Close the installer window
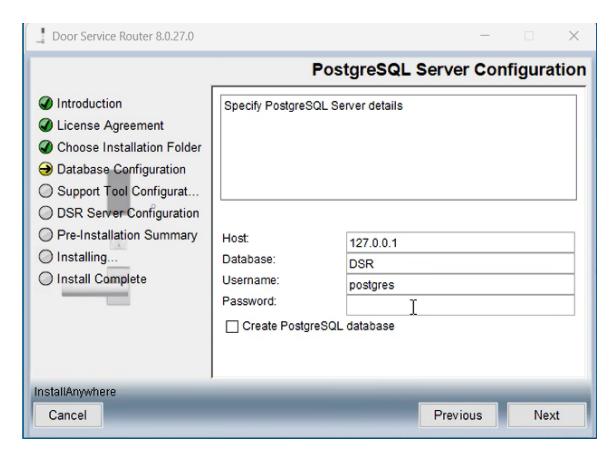The height and width of the screenshot is (464, 616). [574, 36]
